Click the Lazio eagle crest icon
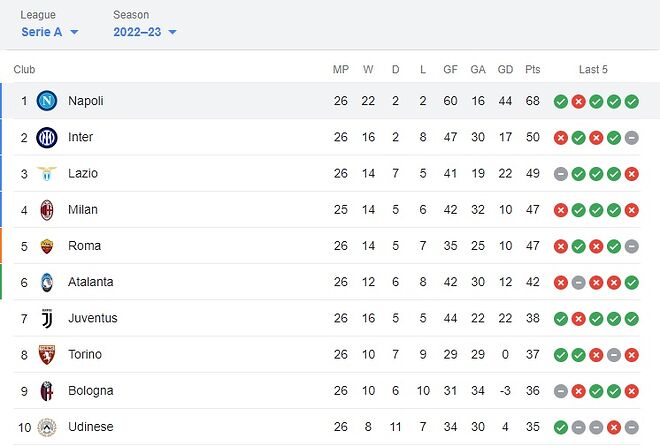This screenshot has height=446, width=660. [46, 173]
